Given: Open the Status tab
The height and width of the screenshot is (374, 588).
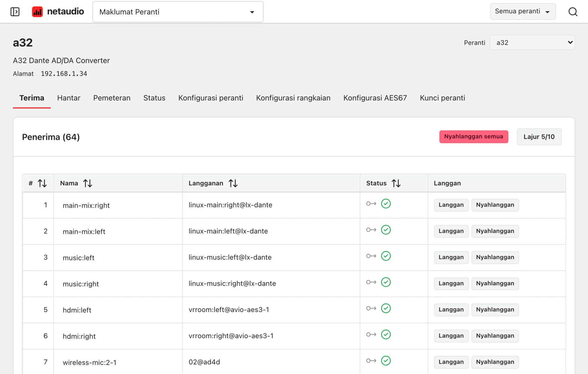Looking at the screenshot, I should click(154, 98).
